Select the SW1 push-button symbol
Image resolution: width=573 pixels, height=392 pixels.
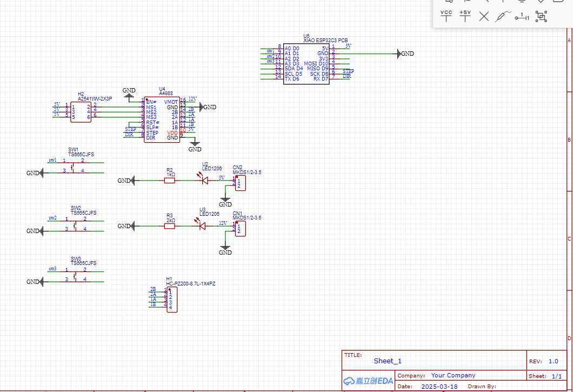pyautogui.click(x=74, y=167)
